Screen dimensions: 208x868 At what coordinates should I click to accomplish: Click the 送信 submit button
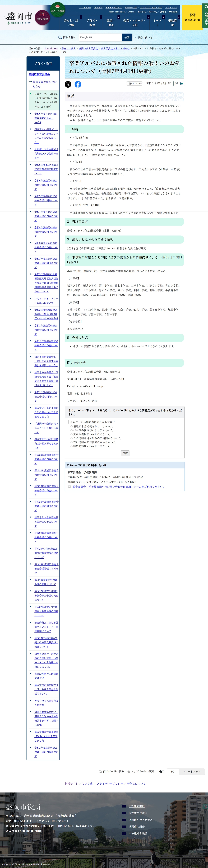125,453
